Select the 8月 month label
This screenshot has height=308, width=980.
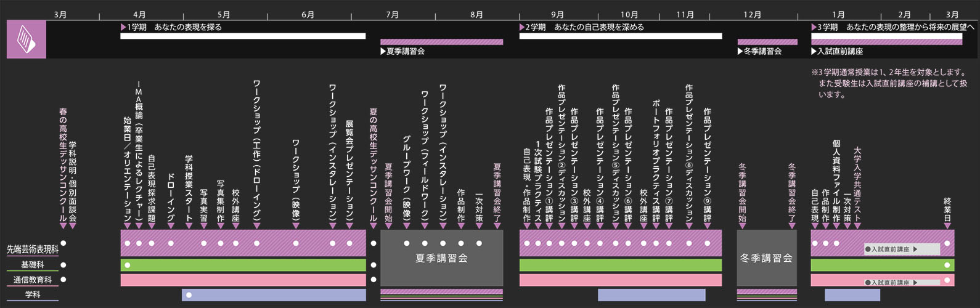(476, 15)
